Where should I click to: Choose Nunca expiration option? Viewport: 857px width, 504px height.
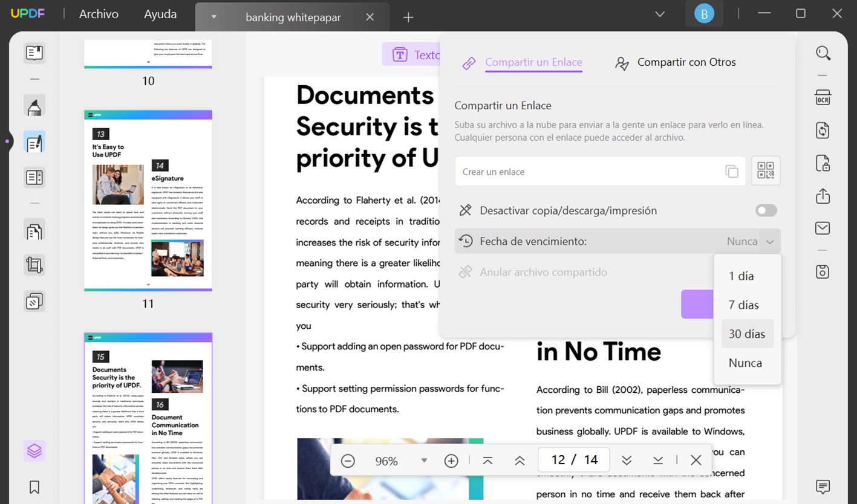point(747,363)
